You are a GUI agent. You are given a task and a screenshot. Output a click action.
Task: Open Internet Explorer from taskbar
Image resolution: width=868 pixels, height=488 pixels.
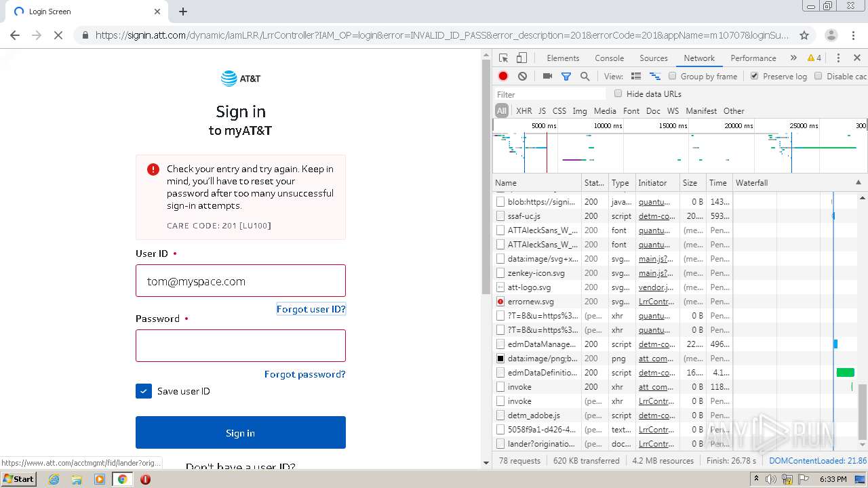pos(54,479)
